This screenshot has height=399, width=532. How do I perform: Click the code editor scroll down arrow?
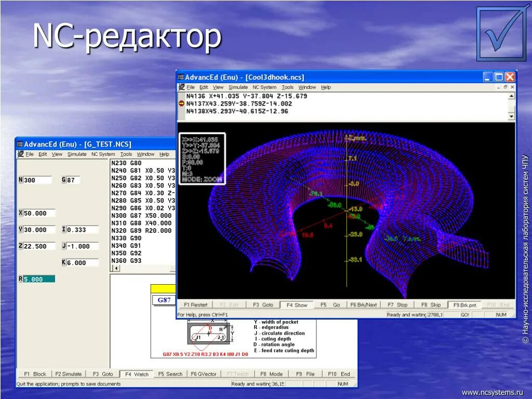click(x=511, y=116)
